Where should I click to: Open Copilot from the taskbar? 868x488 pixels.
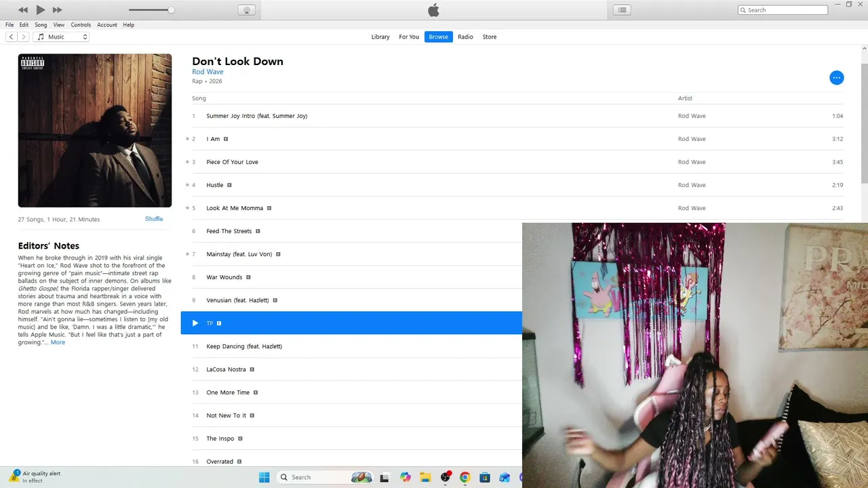(x=406, y=477)
